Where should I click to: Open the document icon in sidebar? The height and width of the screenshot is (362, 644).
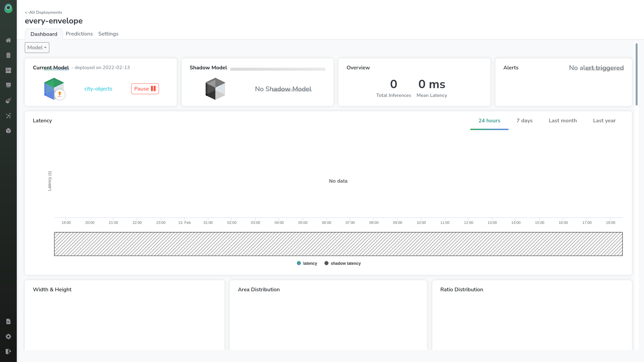pos(8,321)
